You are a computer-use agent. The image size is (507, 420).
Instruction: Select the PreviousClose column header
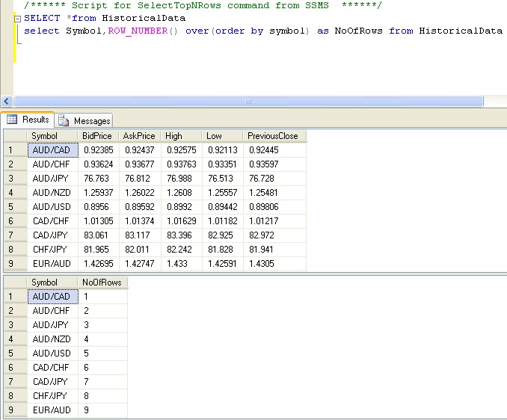(274, 136)
